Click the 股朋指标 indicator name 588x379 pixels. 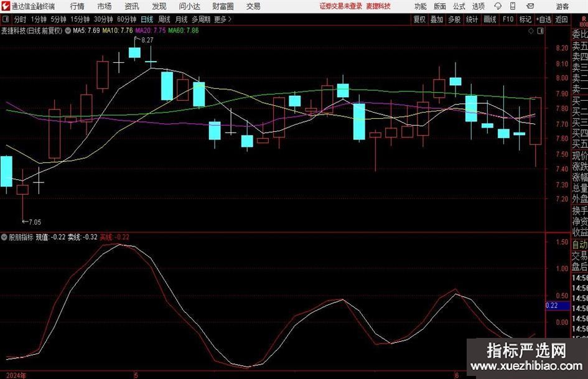21,237
